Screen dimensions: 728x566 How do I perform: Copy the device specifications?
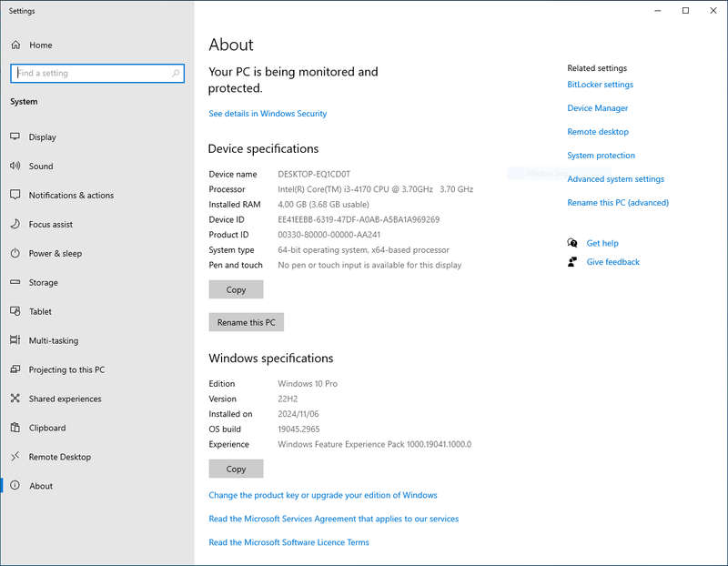pyautogui.click(x=236, y=289)
